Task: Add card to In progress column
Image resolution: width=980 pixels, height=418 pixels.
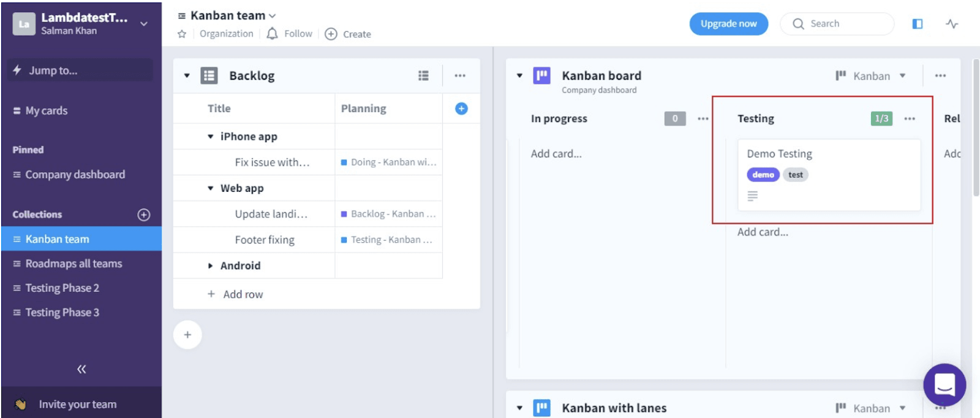Action: [x=556, y=154]
